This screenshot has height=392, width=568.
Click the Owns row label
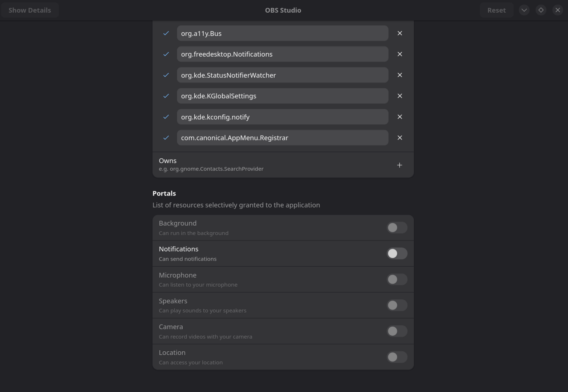(167, 161)
